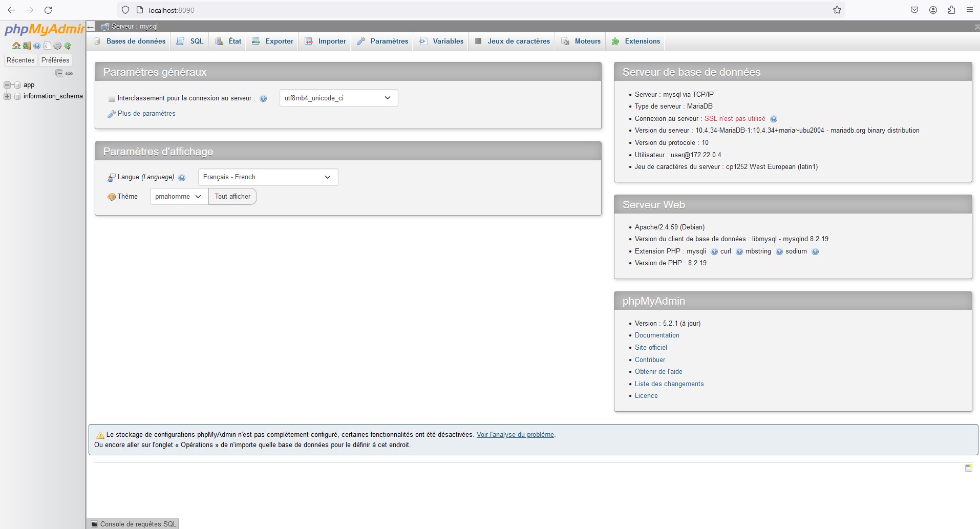The width and height of the screenshot is (980, 529).
Task: Select the app database in tree
Action: click(x=29, y=85)
